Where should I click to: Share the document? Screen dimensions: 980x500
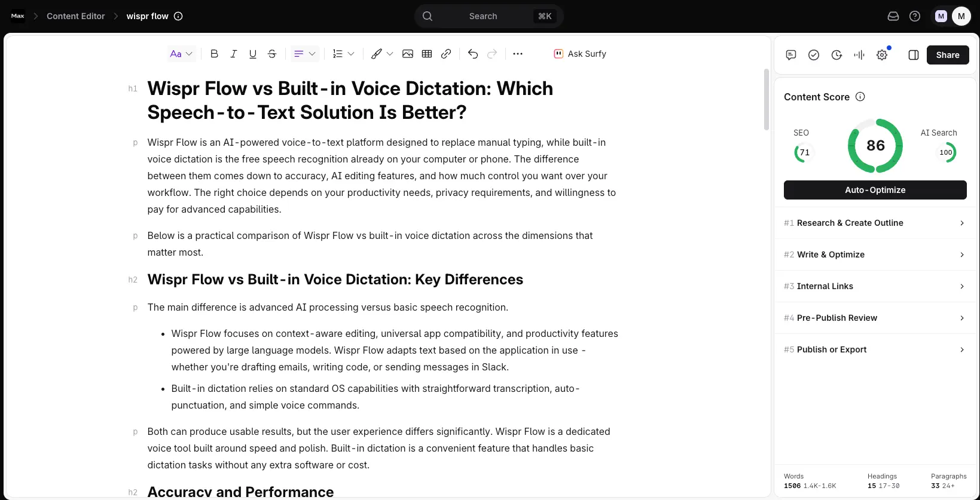click(x=948, y=55)
